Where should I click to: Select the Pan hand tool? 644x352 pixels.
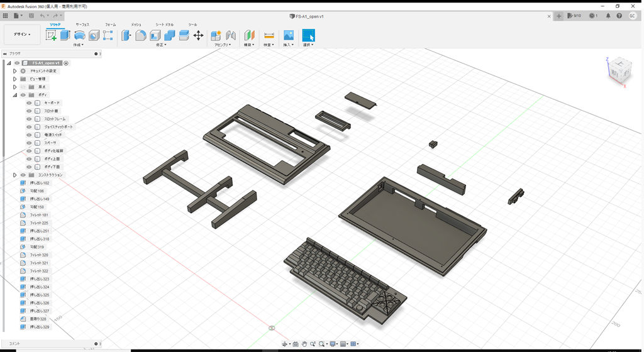[x=304, y=344]
